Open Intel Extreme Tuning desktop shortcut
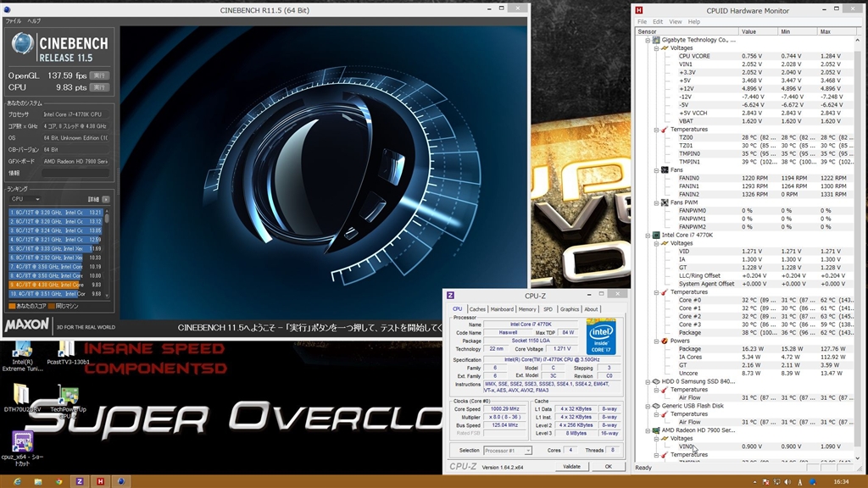The image size is (868, 488). pos(23,351)
